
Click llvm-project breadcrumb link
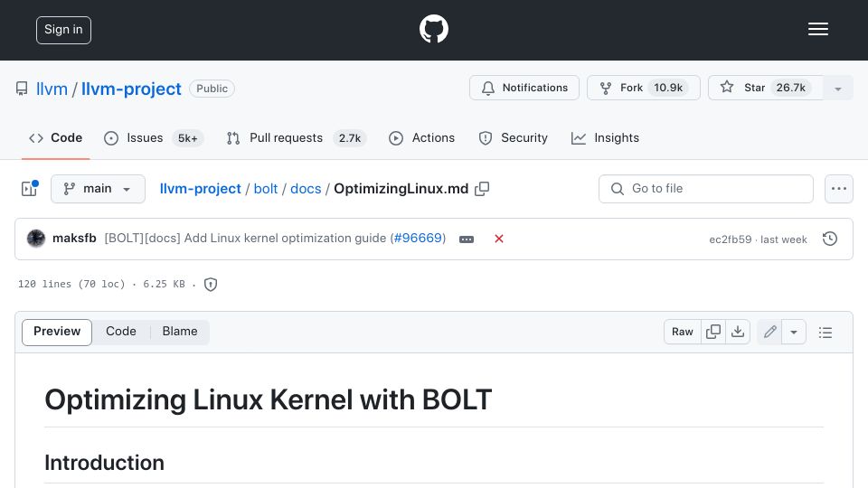point(201,189)
